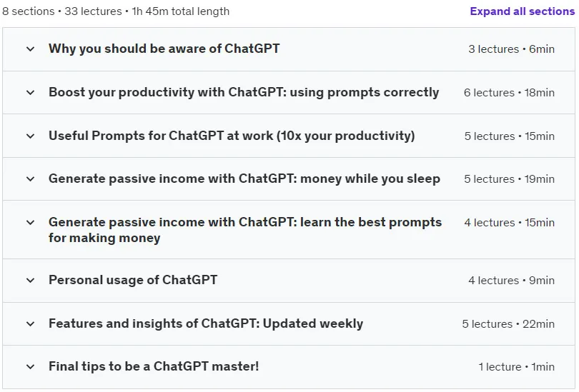Expand the 'Why you should be aware of ChatGPT' chevron

coord(31,49)
